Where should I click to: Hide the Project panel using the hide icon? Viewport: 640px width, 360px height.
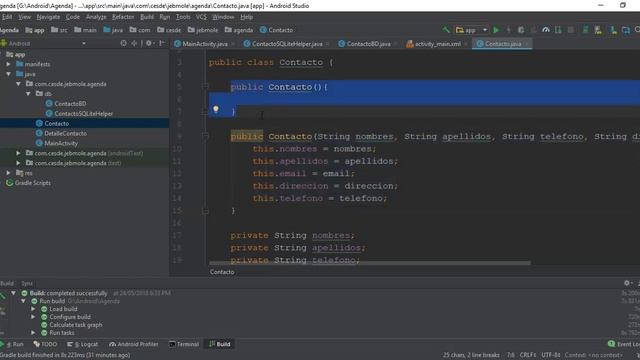pyautogui.click(x=162, y=43)
